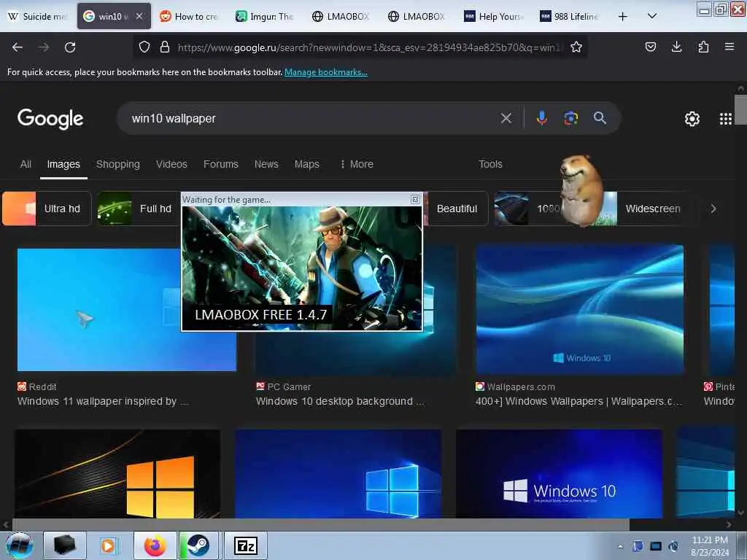Go back to the previous page
The height and width of the screenshot is (560, 747).
(x=18, y=47)
